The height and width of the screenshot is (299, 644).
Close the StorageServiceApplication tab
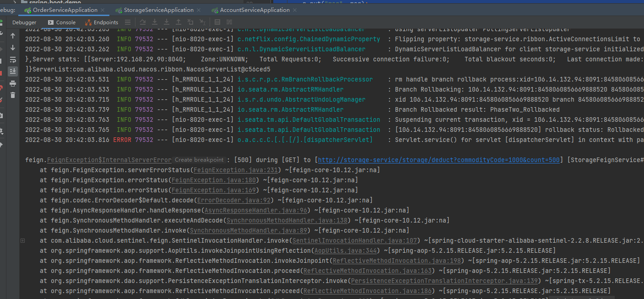click(x=199, y=10)
